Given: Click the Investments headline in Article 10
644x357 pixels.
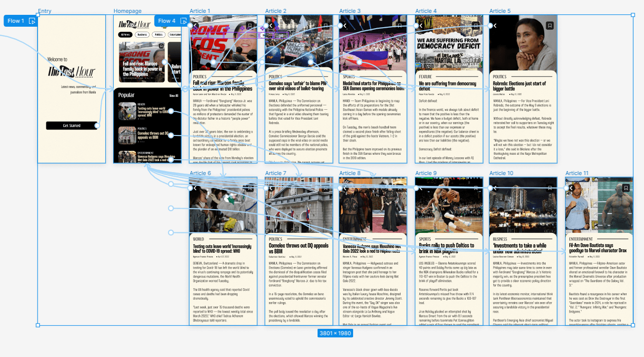Looking at the screenshot, I should tap(520, 248).
